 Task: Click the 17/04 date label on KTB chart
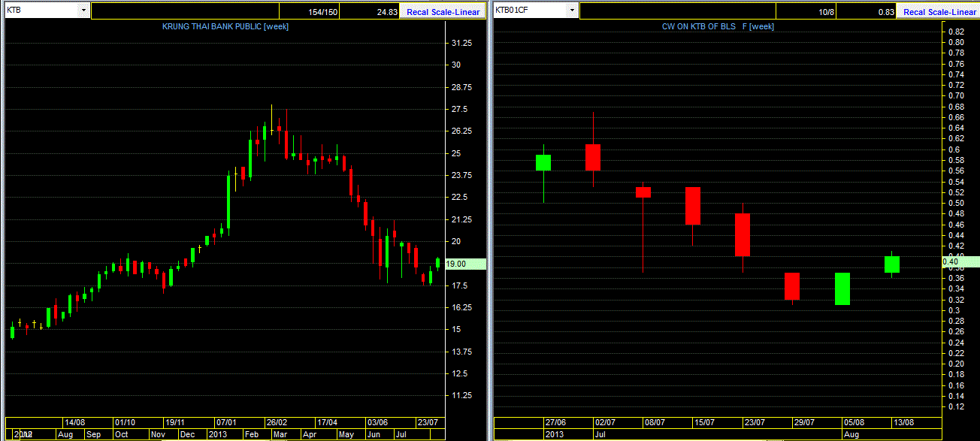327,422
